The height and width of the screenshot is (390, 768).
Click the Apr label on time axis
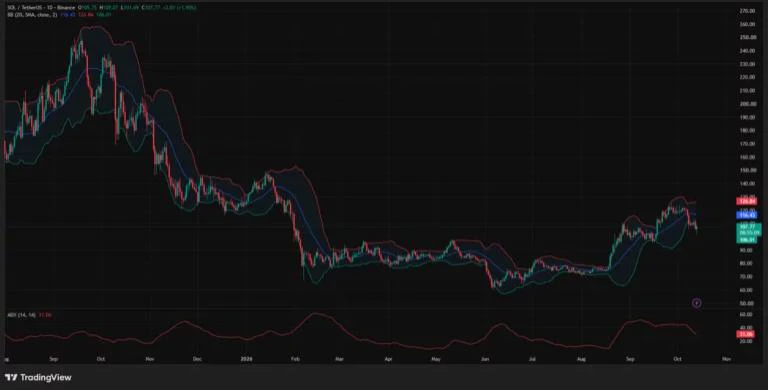click(x=388, y=359)
